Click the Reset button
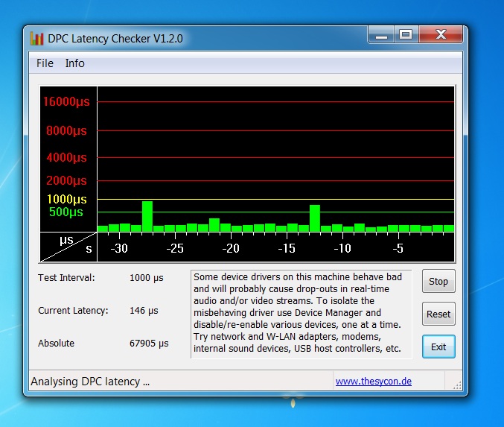Screen dimensions: 504x427 click(438, 314)
